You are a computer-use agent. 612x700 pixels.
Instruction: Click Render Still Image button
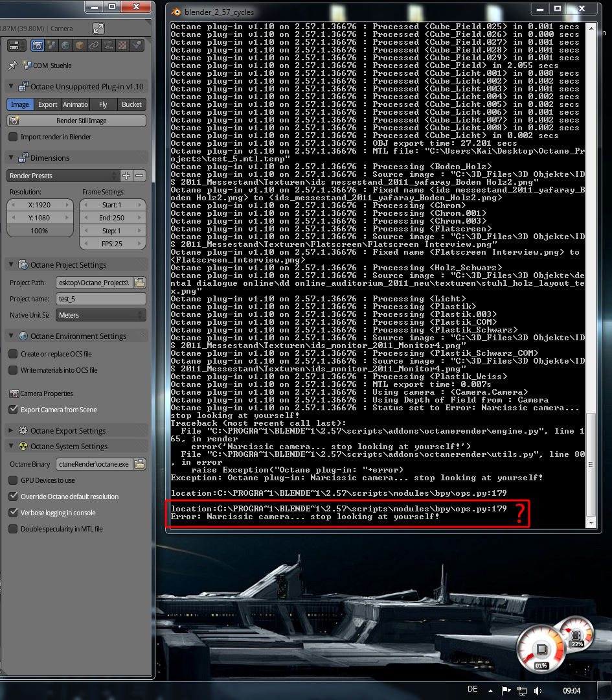click(76, 121)
